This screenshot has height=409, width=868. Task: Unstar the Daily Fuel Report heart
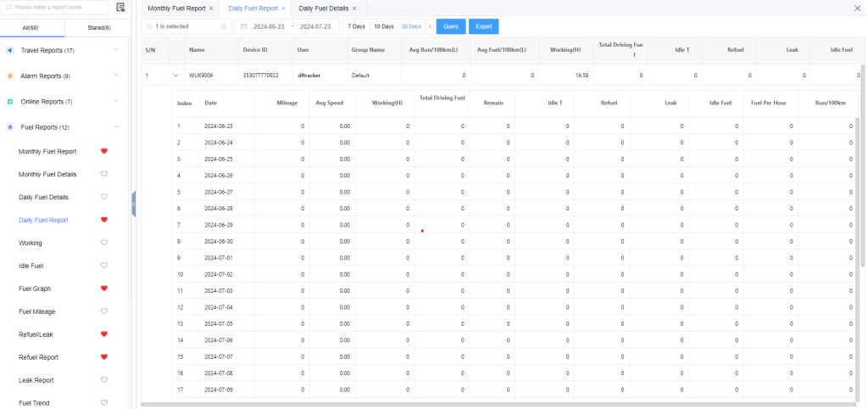click(104, 220)
